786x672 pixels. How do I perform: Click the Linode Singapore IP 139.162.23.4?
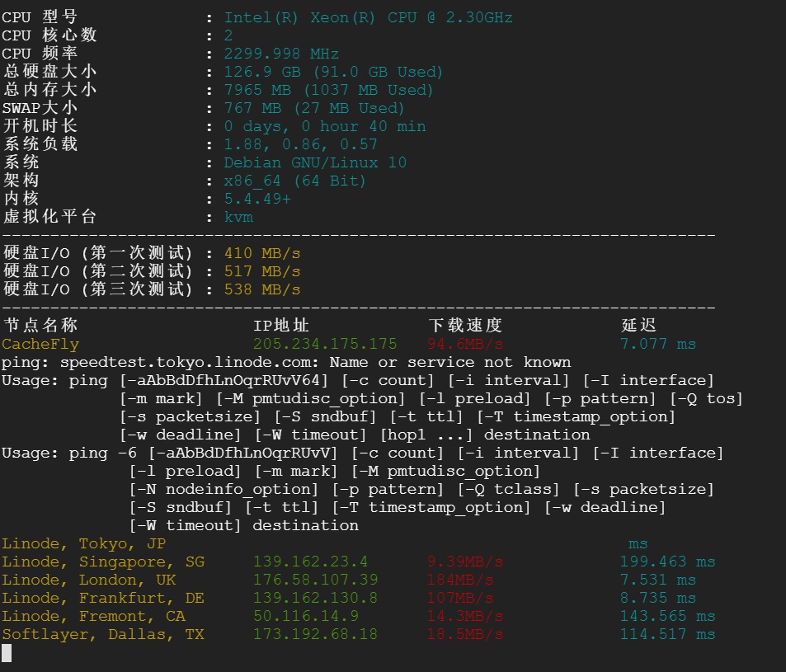tap(310, 562)
